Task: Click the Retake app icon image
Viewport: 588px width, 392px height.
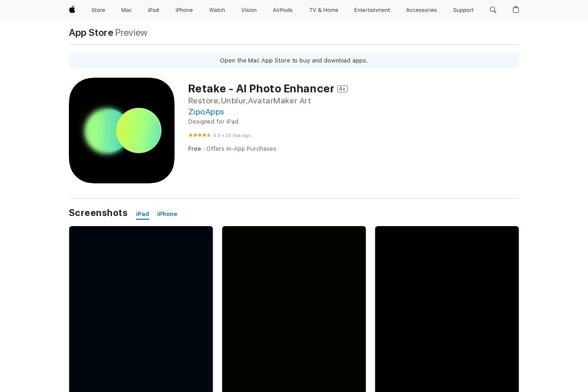Action: tap(122, 131)
